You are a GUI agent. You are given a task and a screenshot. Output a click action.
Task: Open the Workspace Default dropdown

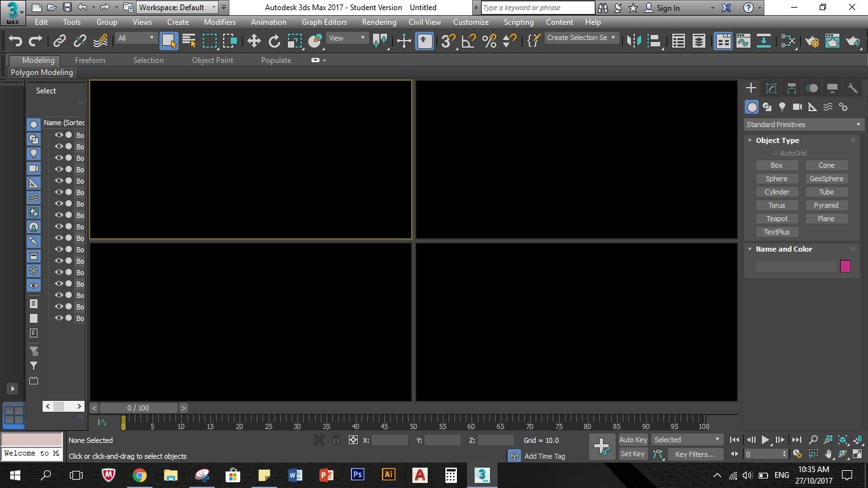pyautogui.click(x=178, y=8)
